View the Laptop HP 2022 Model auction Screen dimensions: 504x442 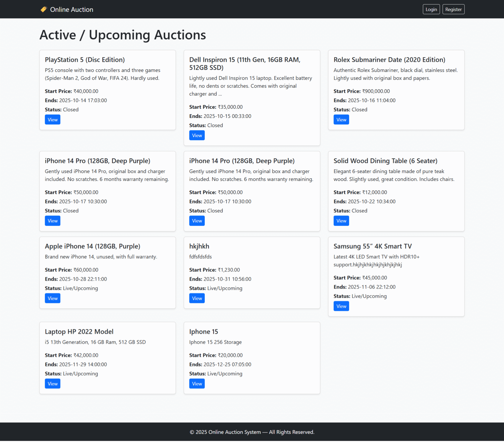(x=52, y=384)
